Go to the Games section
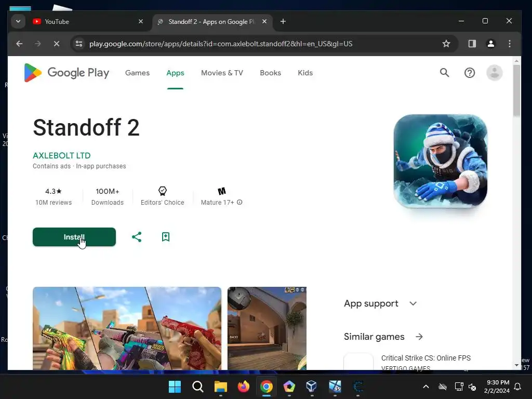The width and height of the screenshot is (532, 399). 137,73
